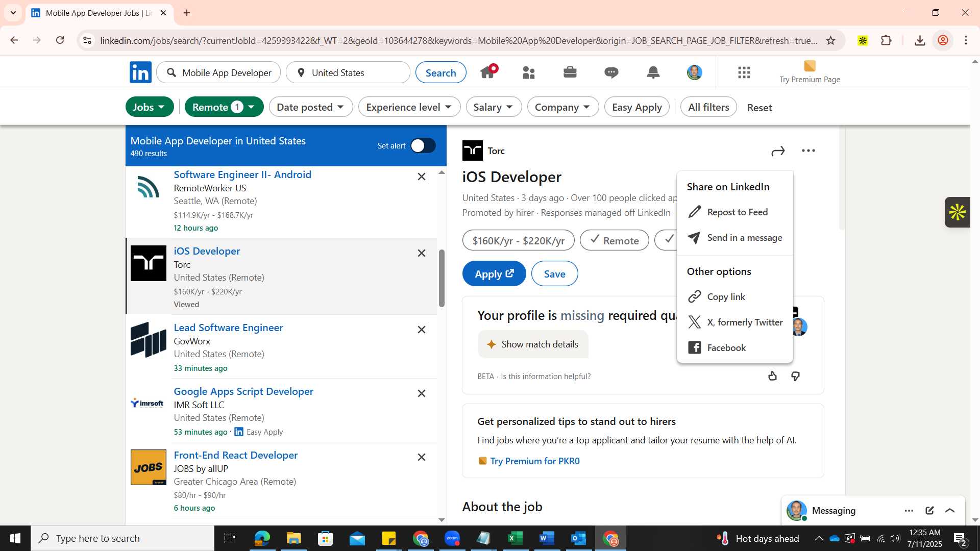This screenshot has width=980, height=551.
Task: Click Torc company name in details
Action: [x=496, y=151]
